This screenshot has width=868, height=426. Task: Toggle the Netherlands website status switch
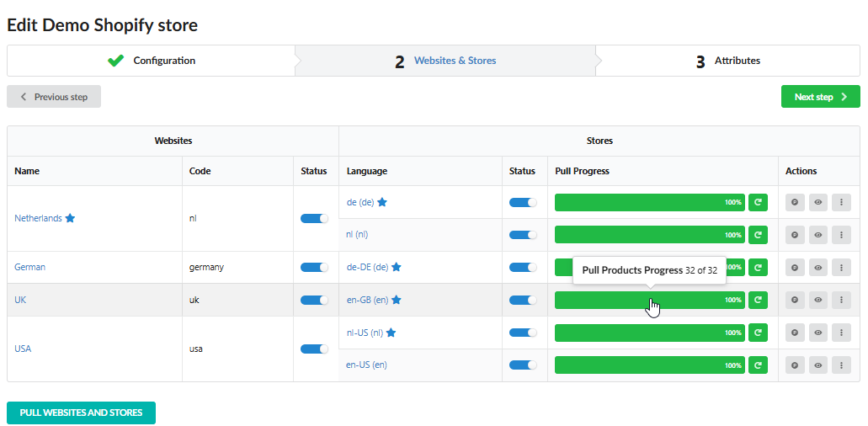click(314, 218)
